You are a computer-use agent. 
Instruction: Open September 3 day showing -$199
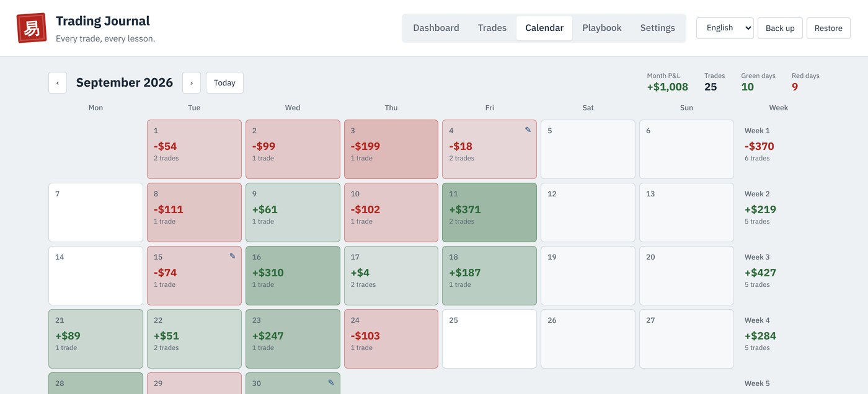(x=391, y=149)
